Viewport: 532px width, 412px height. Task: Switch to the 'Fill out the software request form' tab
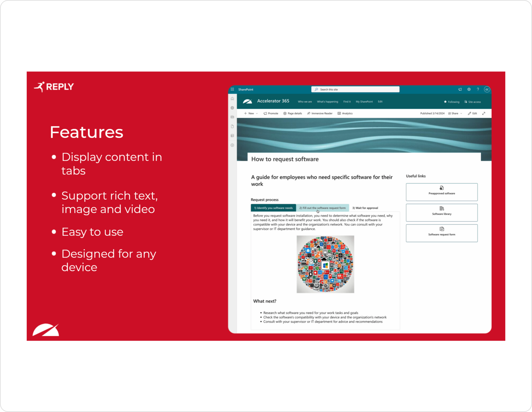point(322,208)
